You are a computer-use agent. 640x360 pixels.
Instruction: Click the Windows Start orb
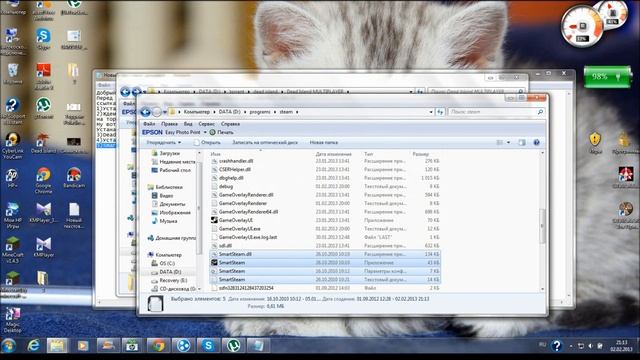(x=8, y=346)
